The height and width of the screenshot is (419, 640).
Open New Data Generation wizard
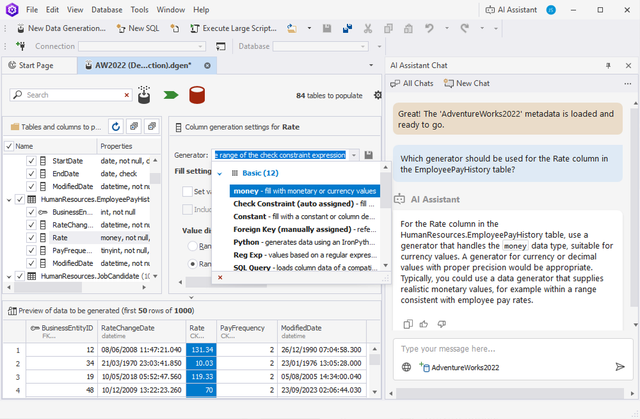click(x=61, y=28)
